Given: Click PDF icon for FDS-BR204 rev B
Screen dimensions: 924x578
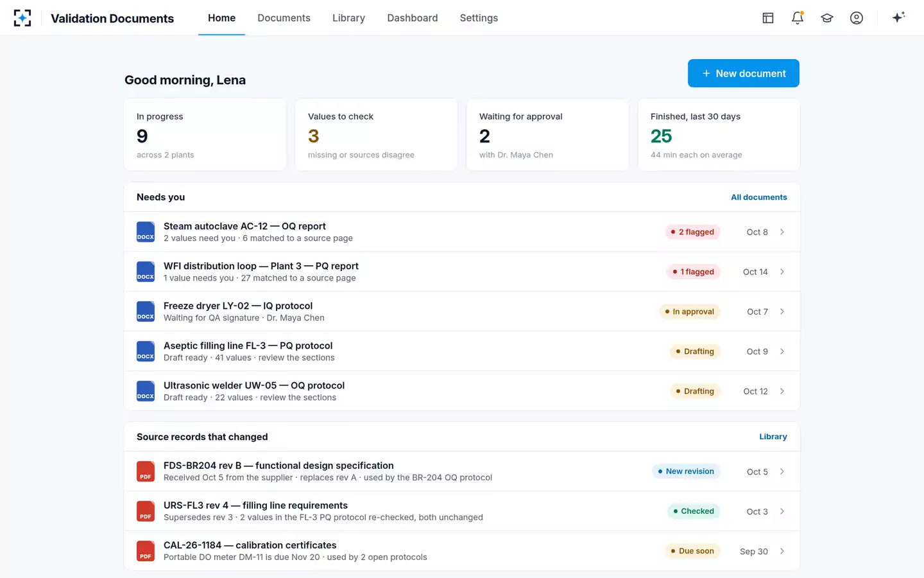Looking at the screenshot, I should point(146,471).
